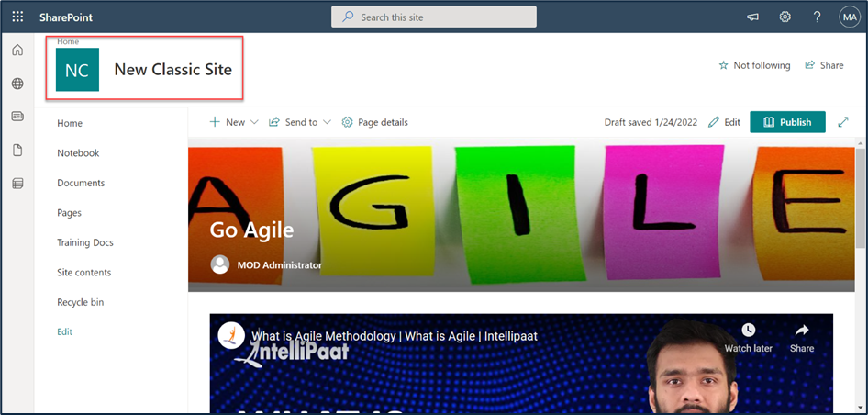Click the expand content arrows icon
Screen dimensions: 868x415
tap(843, 122)
